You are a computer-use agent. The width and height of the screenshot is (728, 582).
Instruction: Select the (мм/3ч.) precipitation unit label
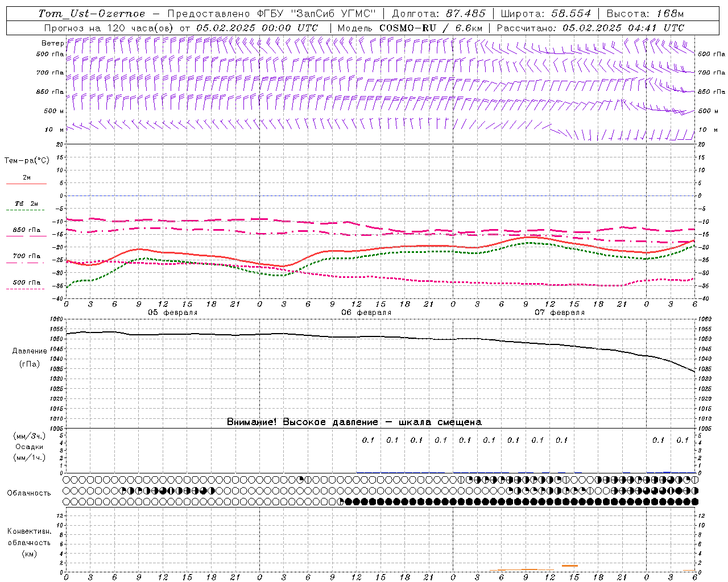coord(29,436)
